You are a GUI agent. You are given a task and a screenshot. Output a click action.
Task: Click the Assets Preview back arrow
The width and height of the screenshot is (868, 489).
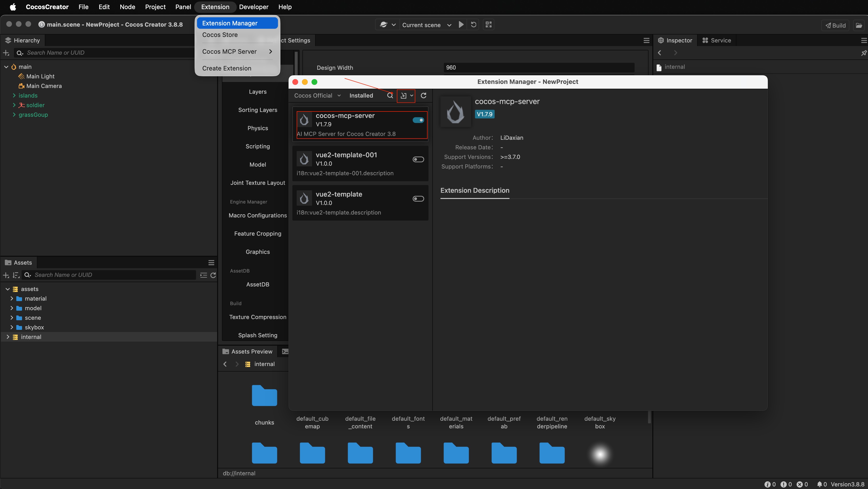point(225,364)
